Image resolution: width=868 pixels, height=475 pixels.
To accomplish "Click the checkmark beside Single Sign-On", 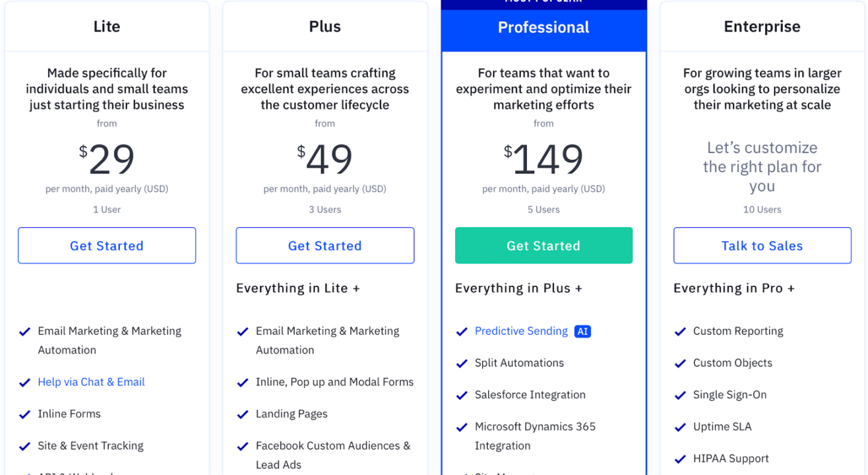I will click(x=680, y=395).
